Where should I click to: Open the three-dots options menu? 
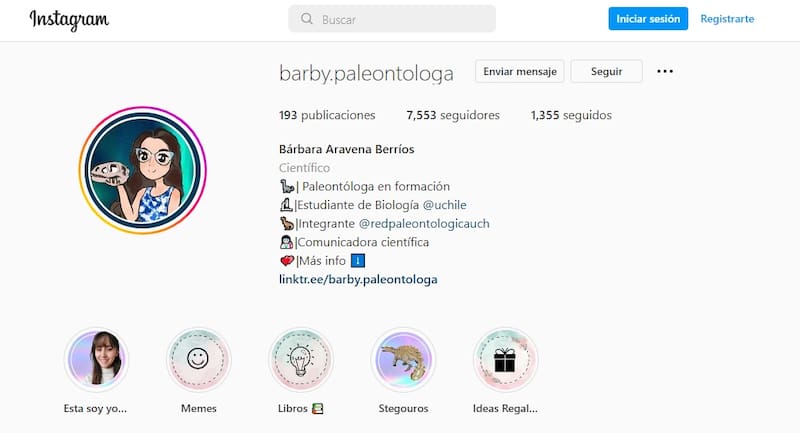(665, 71)
